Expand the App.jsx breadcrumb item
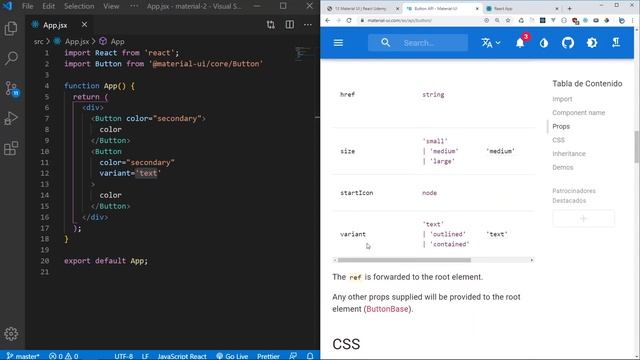This screenshot has height=360, width=640. pyautogui.click(x=77, y=42)
